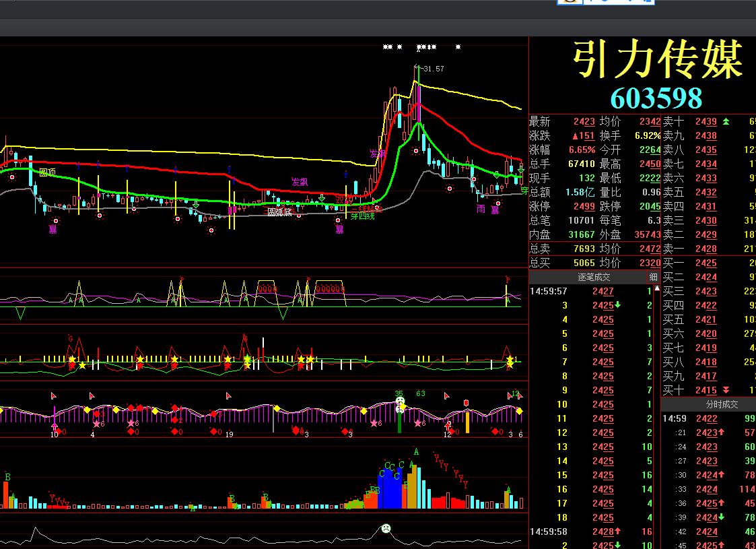Image resolution: width=756 pixels, height=549 pixels.
Task: Click the green 63 label in the oscillator
Action: (421, 393)
